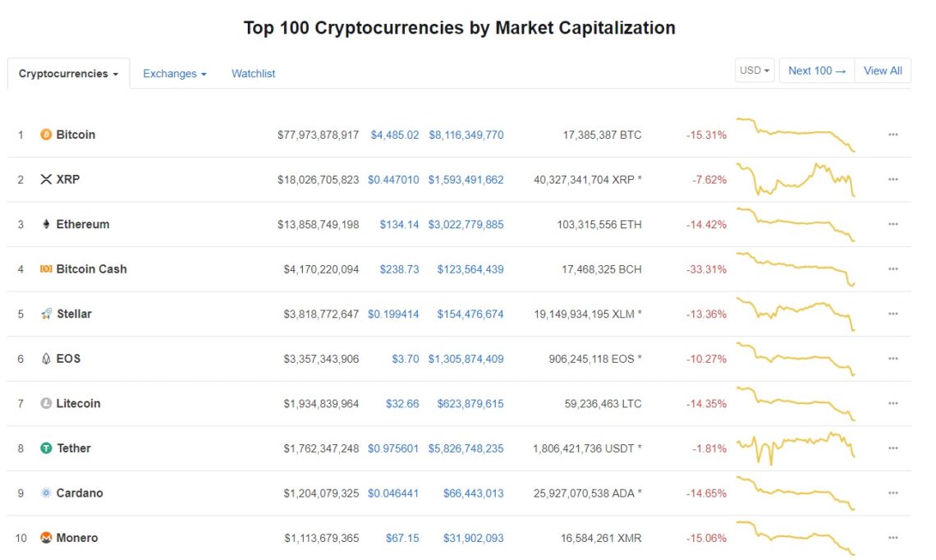Click the View All button
This screenshot has width=936, height=560.
pos(883,71)
